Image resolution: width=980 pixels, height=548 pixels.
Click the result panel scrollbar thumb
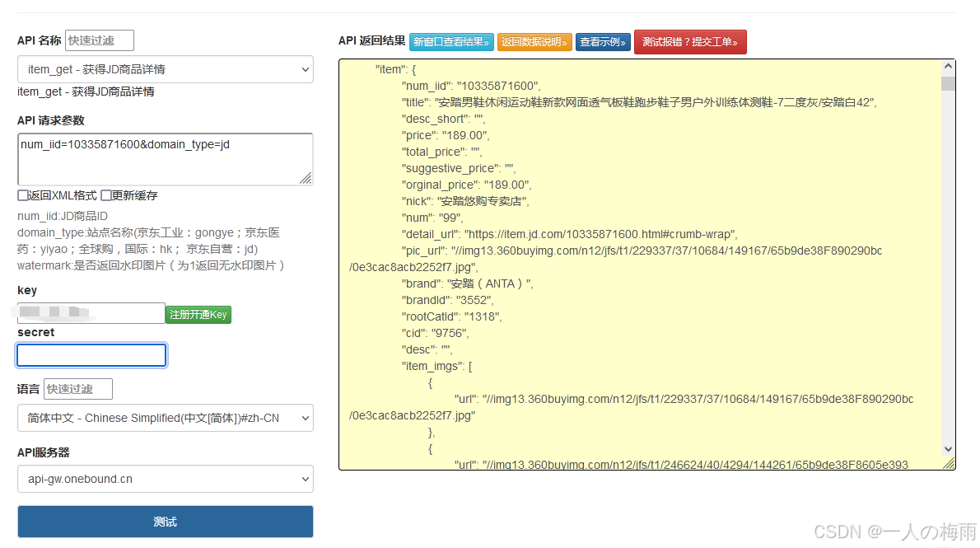[x=948, y=83]
